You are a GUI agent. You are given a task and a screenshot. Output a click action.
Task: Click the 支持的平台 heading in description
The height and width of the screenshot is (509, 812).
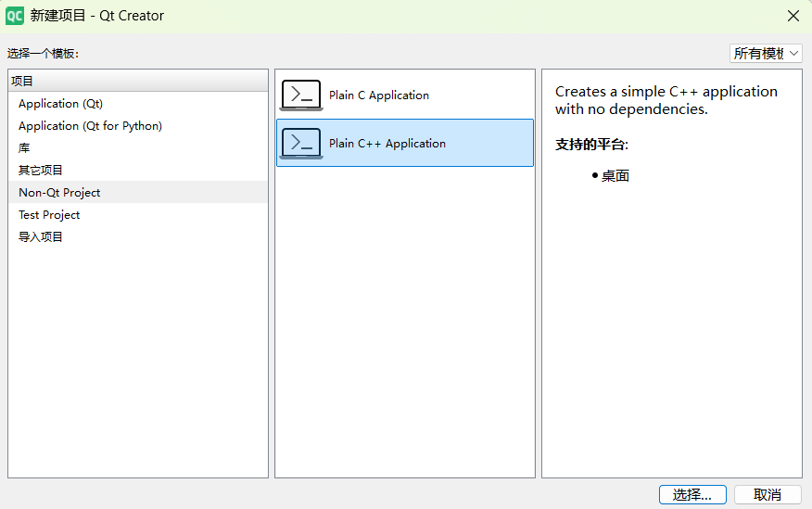tap(592, 145)
